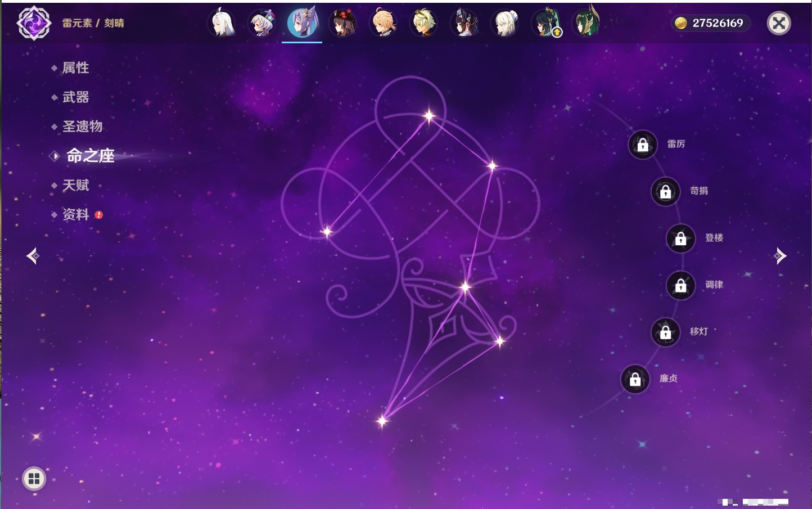This screenshot has height=509, width=812.
Task: Click the locked 雷厉 constellation node
Action: click(643, 145)
